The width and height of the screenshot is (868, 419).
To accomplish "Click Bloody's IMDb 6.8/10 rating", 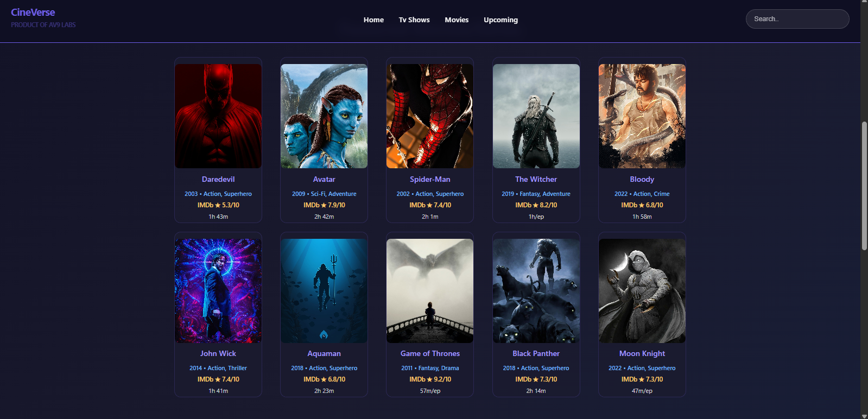I will click(x=642, y=205).
